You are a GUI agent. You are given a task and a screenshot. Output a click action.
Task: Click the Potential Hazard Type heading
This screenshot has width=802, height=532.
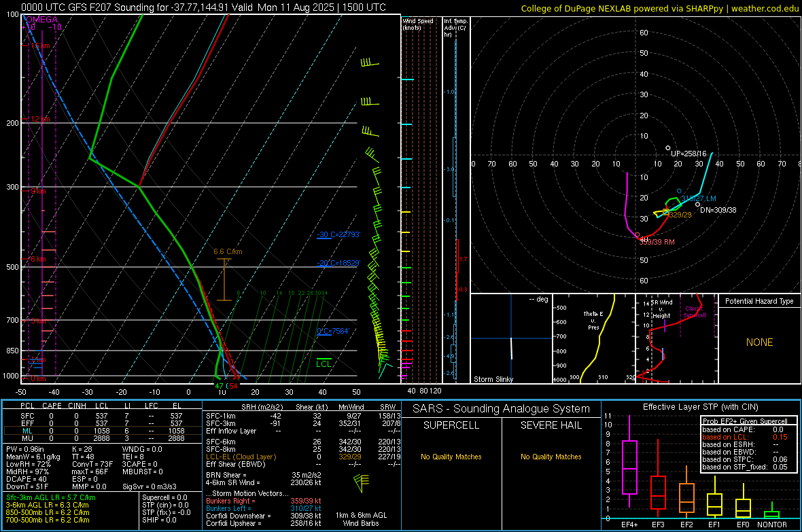[x=759, y=301]
